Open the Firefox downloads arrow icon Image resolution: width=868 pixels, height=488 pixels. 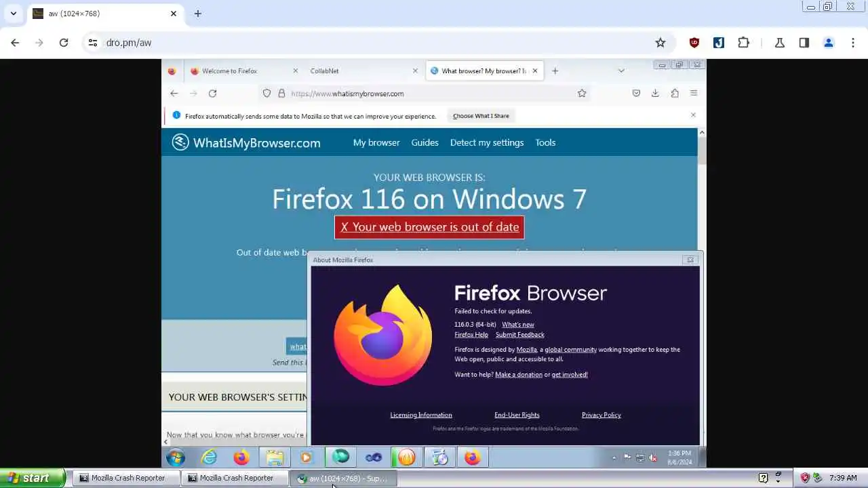coord(655,94)
